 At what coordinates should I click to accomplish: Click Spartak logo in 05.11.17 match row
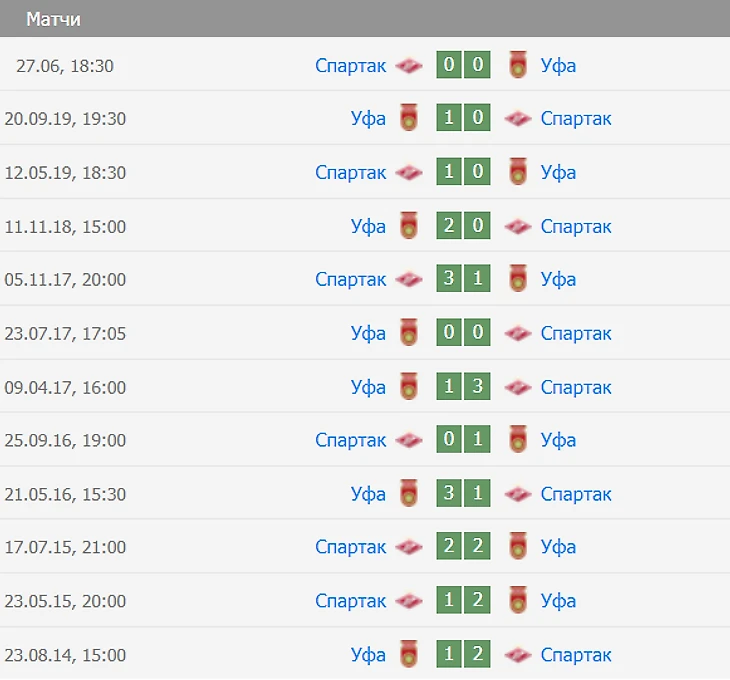click(x=409, y=280)
